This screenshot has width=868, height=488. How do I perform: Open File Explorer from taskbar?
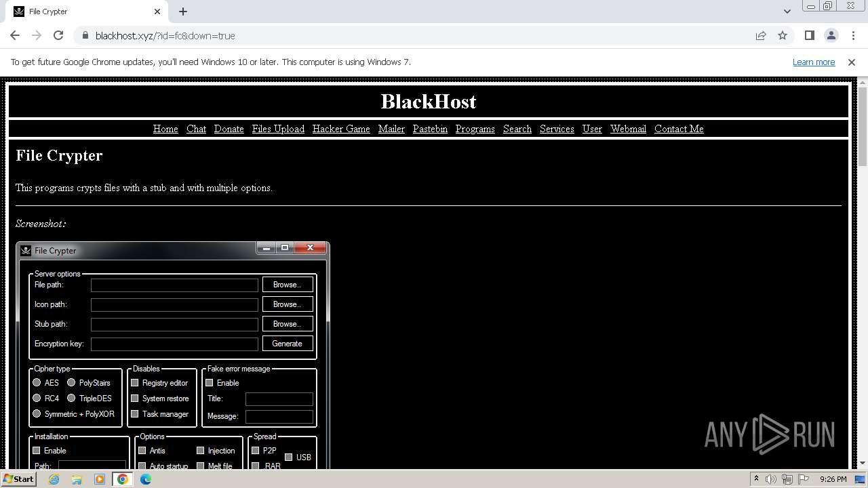coord(77,479)
